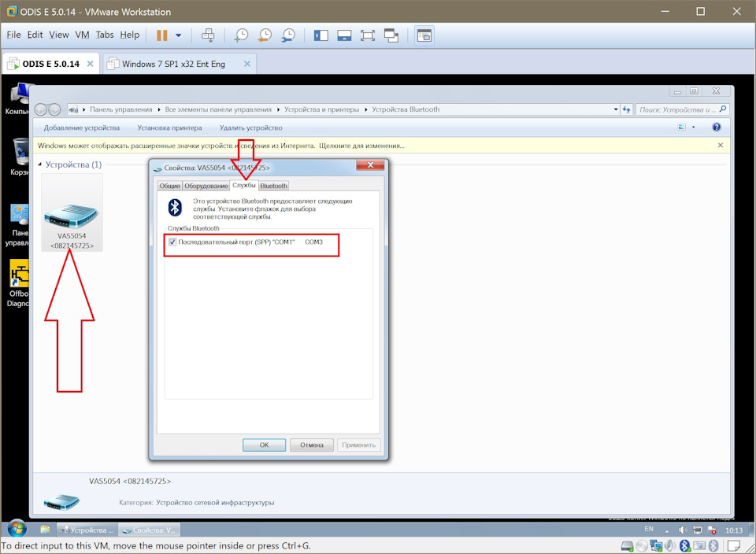The image size is (756, 554).
Task: Pause the virtual machine with the orange button
Action: tap(162, 35)
